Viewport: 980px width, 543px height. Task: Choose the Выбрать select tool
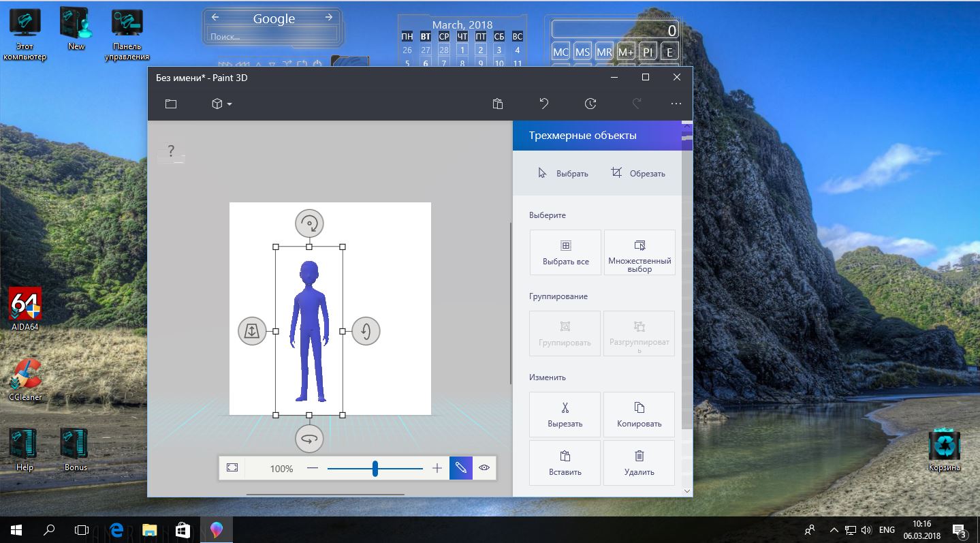point(563,173)
